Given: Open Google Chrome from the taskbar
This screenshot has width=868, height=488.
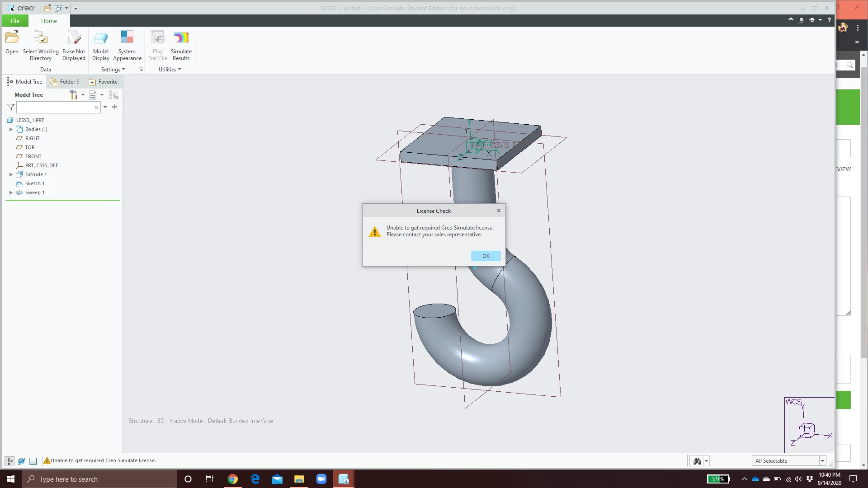Looking at the screenshot, I should click(233, 479).
